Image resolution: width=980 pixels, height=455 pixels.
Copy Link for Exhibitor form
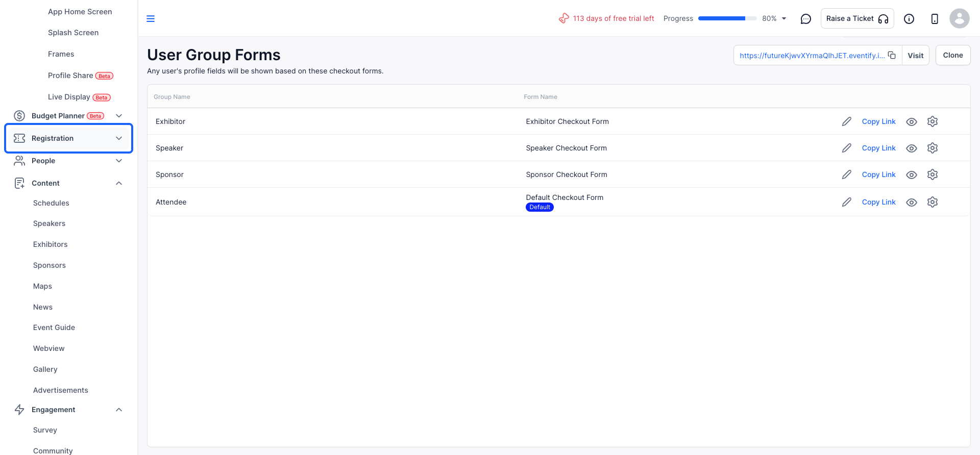[x=879, y=121]
